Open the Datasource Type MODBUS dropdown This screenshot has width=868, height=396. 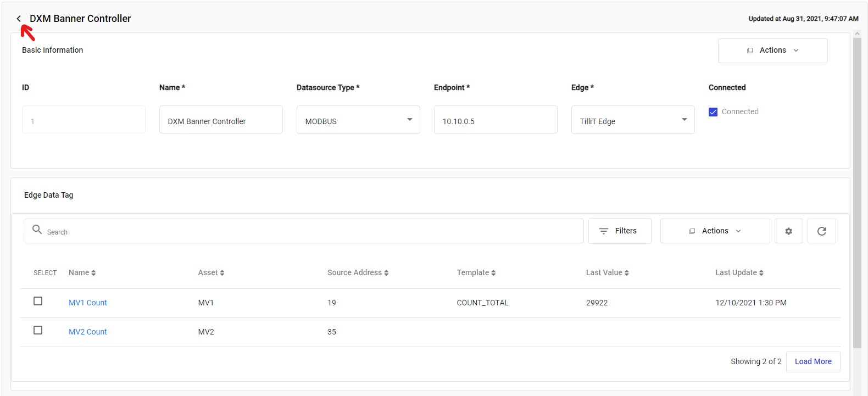[409, 120]
